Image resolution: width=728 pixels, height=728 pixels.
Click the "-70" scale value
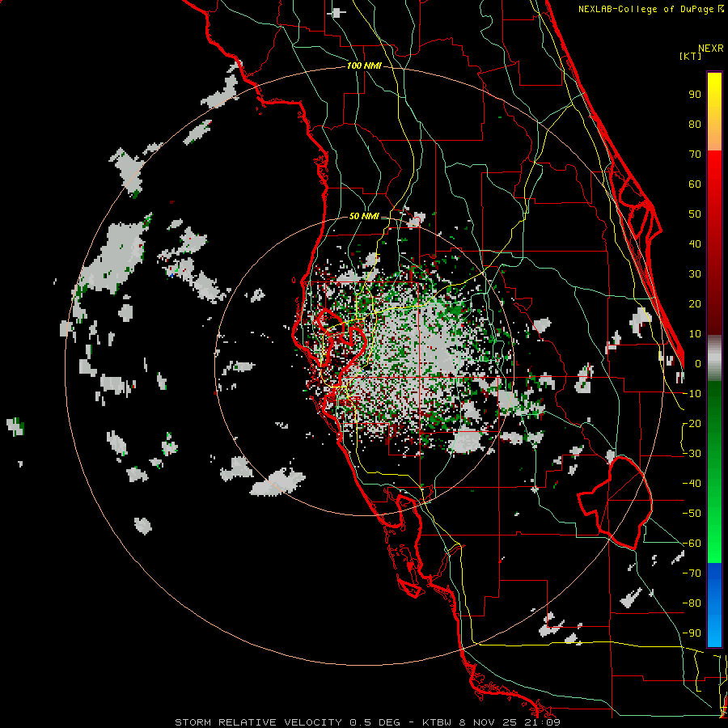point(692,574)
